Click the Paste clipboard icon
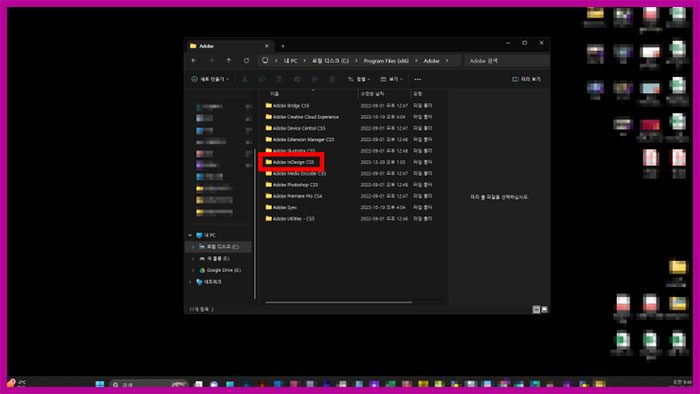700x394 pixels. [x=280, y=79]
